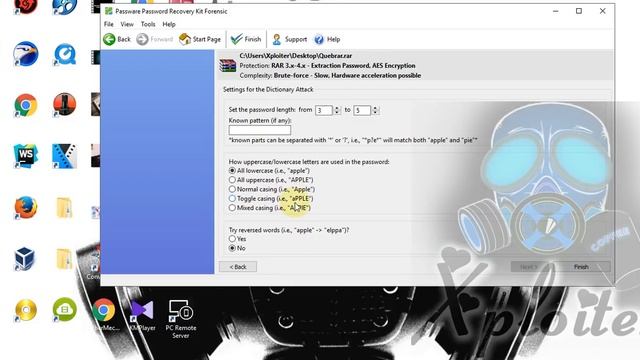
Task: Click the grayed-out Forward toolbar button
Action: tap(154, 39)
